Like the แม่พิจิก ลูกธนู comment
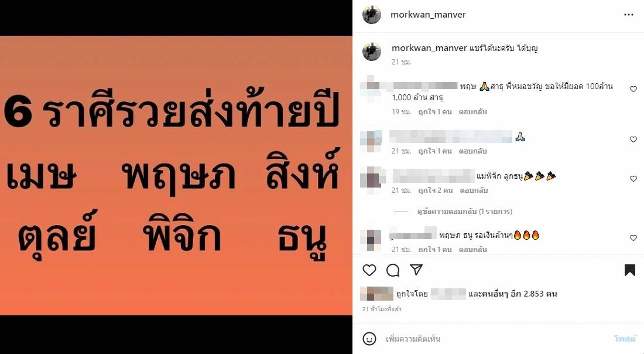Viewport: 644px width, 354px height. coord(633,178)
